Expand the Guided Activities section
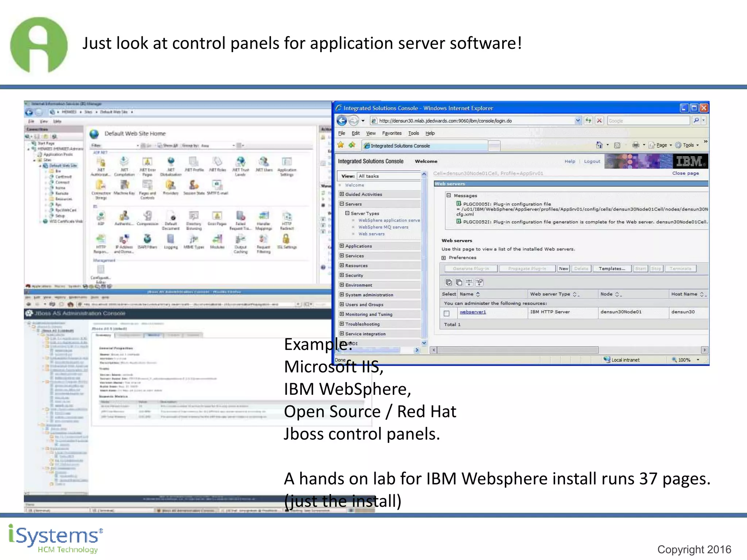 pos(342,194)
